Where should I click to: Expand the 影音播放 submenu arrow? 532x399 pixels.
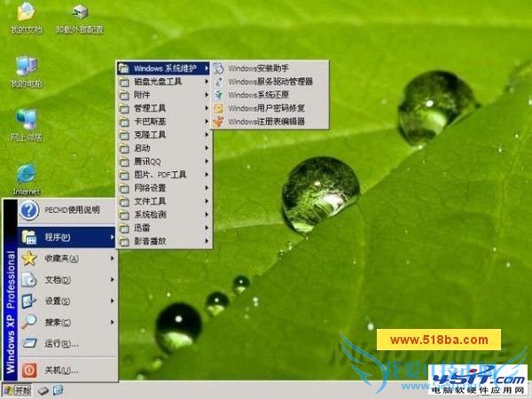point(207,241)
